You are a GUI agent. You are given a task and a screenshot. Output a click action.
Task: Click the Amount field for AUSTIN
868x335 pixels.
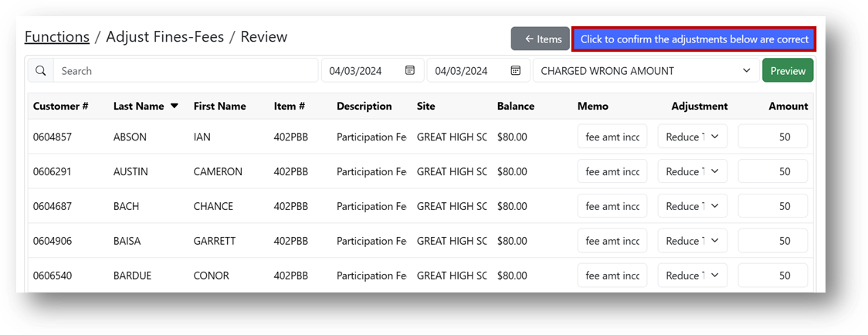[x=773, y=171]
